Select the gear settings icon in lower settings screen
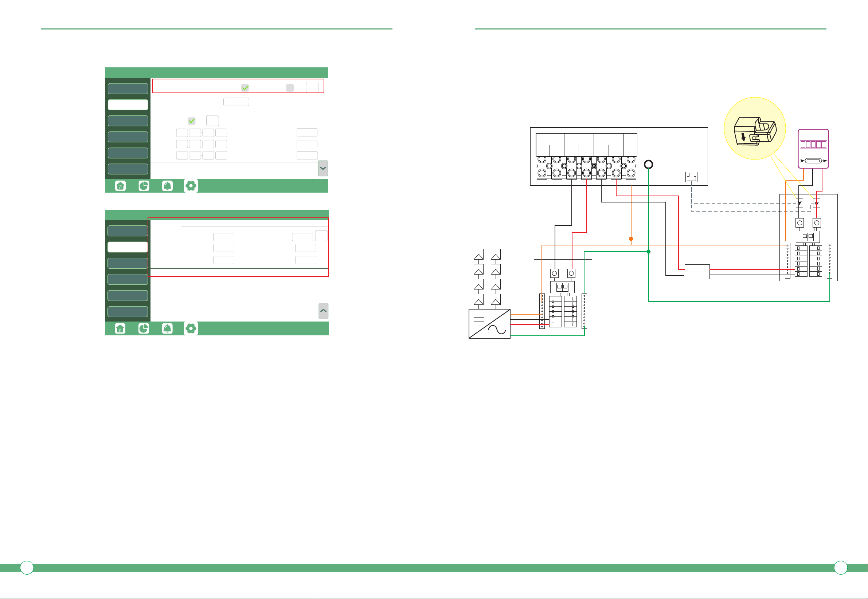The image size is (868, 599). tap(191, 328)
